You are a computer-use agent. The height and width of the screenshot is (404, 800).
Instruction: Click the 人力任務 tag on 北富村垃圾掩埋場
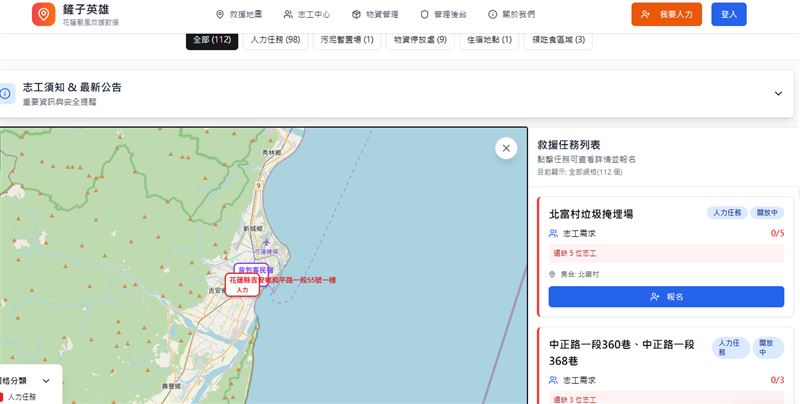point(727,213)
